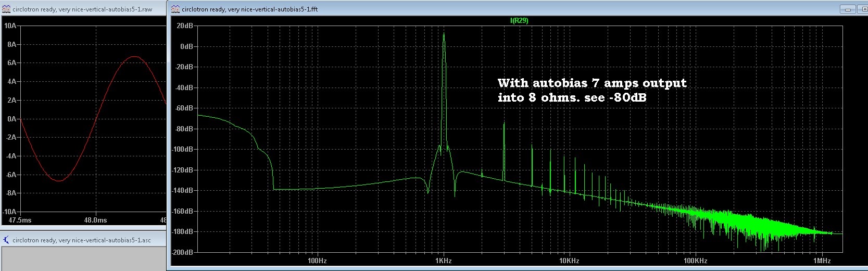Click the -140dB vertical axis label
This screenshot has width=868, height=271.
click(183, 191)
